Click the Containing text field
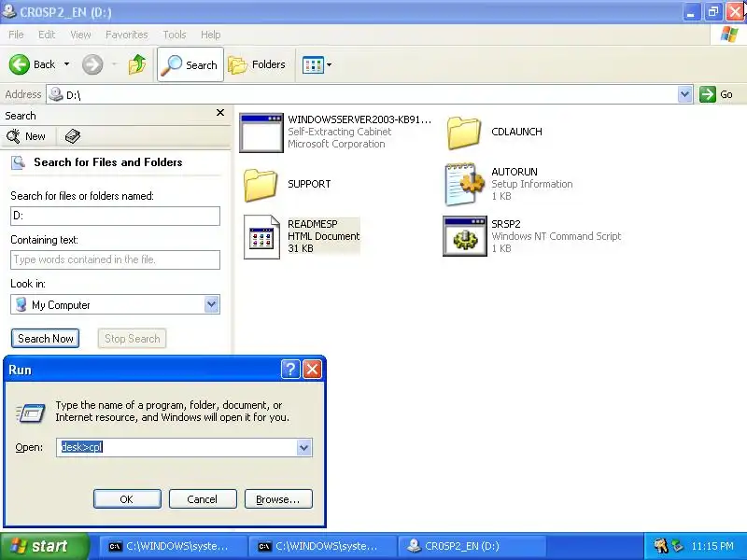Screen dimensions: 747x560 (115, 259)
